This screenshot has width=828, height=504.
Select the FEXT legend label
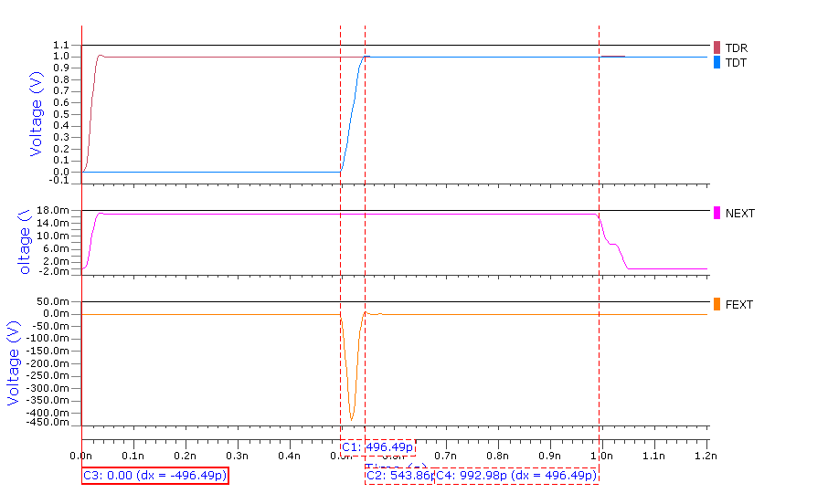(x=738, y=305)
